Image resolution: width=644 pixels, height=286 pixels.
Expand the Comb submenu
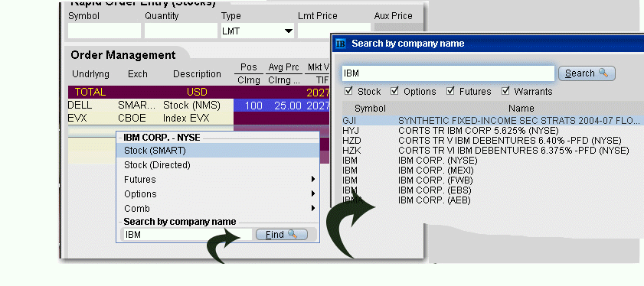pyautogui.click(x=313, y=208)
